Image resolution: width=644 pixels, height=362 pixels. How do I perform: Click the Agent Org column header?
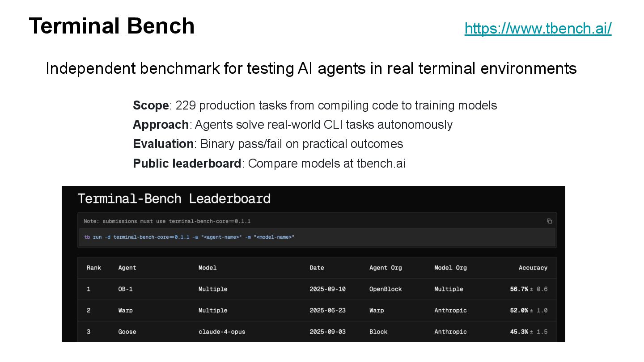click(x=386, y=268)
